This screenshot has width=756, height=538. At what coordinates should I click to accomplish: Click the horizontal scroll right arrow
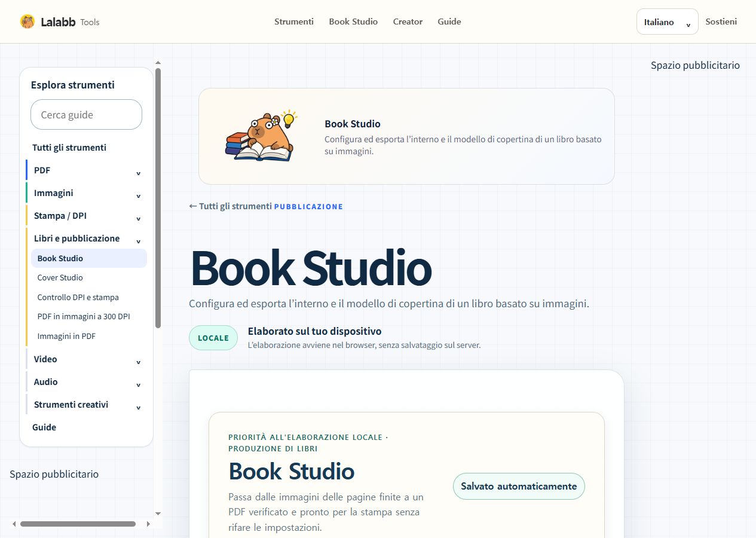click(148, 524)
